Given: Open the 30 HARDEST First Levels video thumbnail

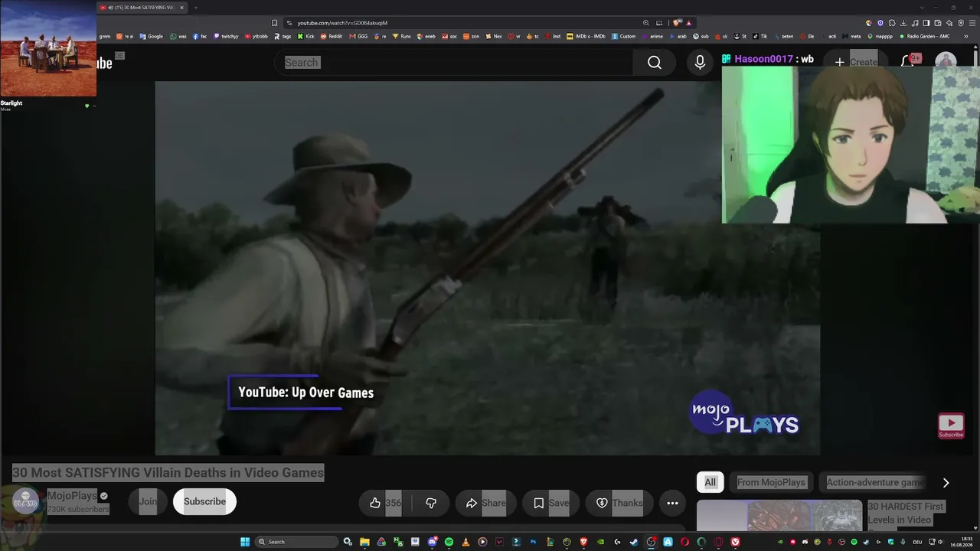Looking at the screenshot, I should 779,516.
